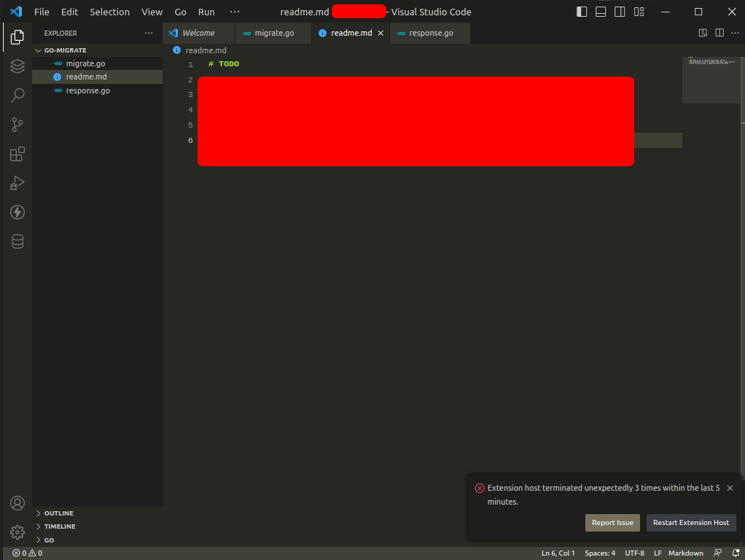This screenshot has width=745, height=560.
Task: Change the UTF-8 encoding in status bar
Action: click(x=634, y=553)
